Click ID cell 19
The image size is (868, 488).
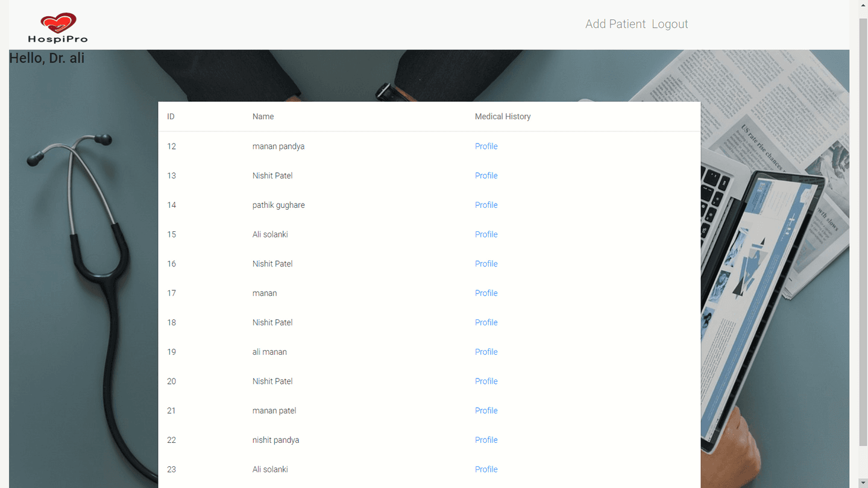(172, 352)
